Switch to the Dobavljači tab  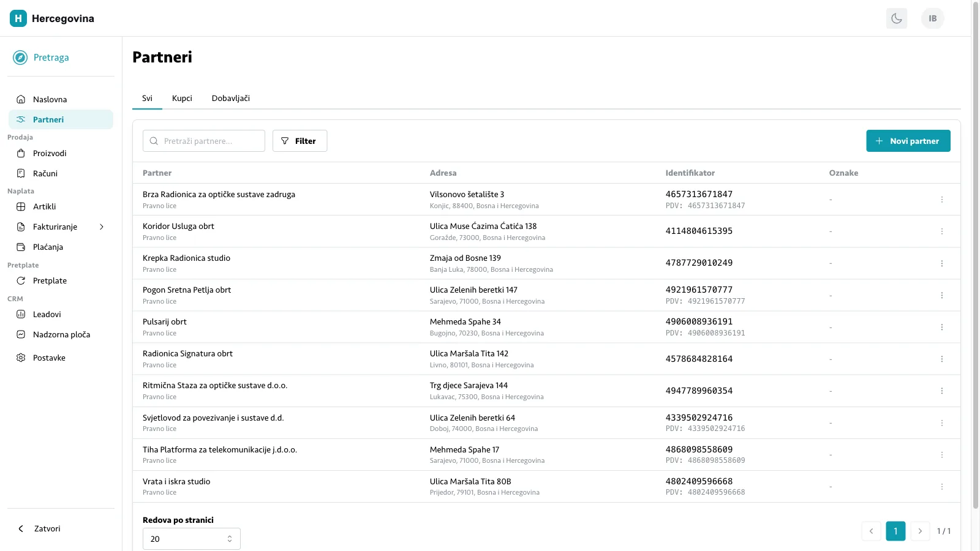(231, 98)
